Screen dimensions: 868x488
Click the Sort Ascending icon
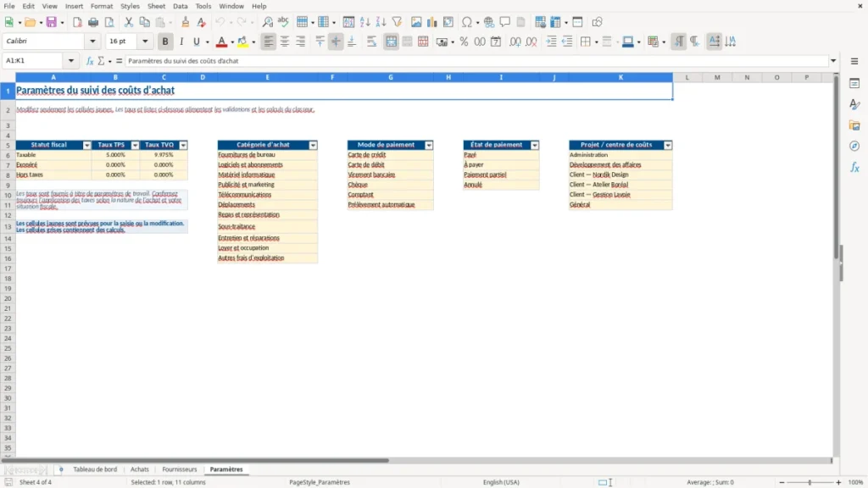(x=364, y=22)
